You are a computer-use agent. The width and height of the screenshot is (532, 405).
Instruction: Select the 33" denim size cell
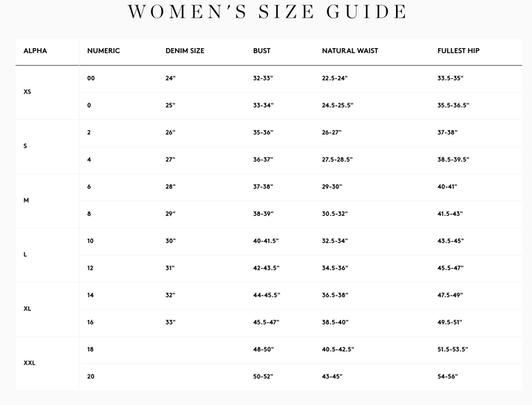point(171,322)
